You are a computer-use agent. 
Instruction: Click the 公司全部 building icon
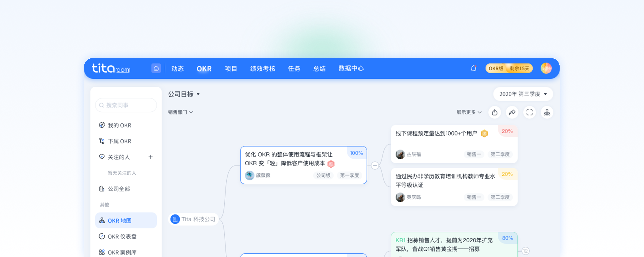click(102, 188)
